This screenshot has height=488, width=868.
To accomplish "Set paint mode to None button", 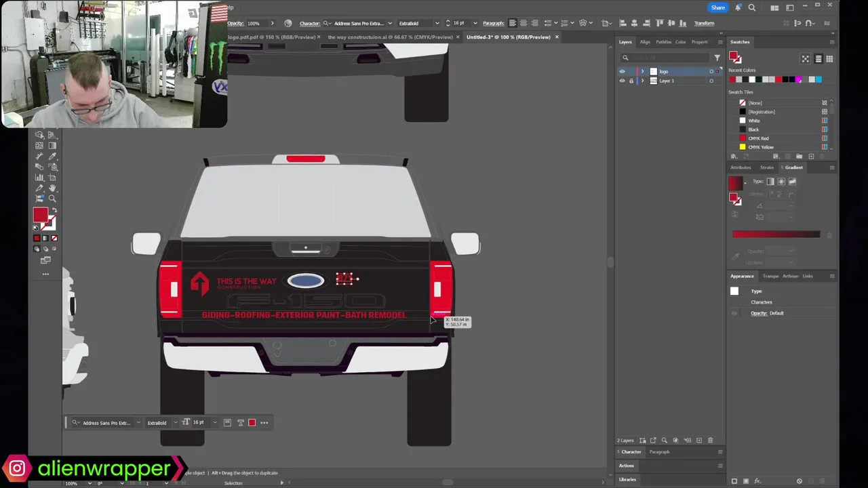I will [54, 238].
